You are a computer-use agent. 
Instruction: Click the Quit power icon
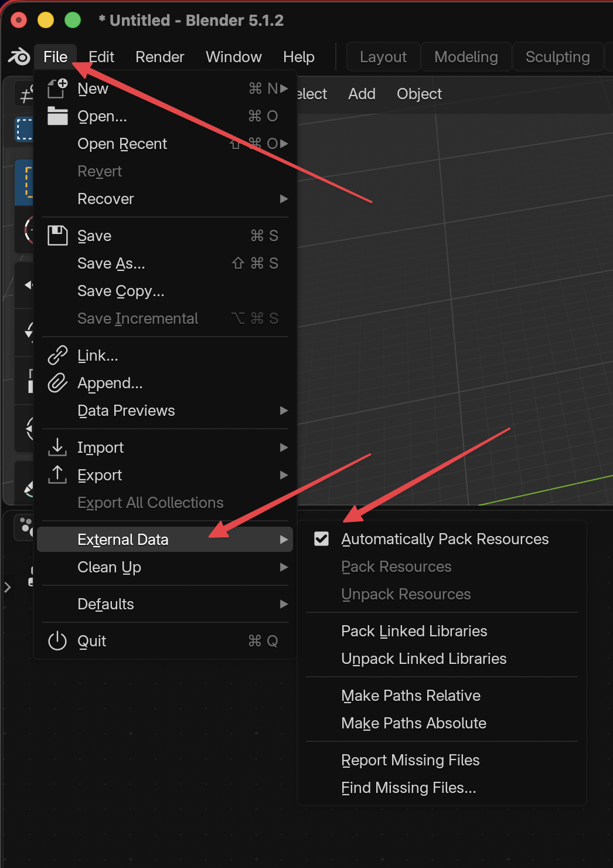coord(57,641)
